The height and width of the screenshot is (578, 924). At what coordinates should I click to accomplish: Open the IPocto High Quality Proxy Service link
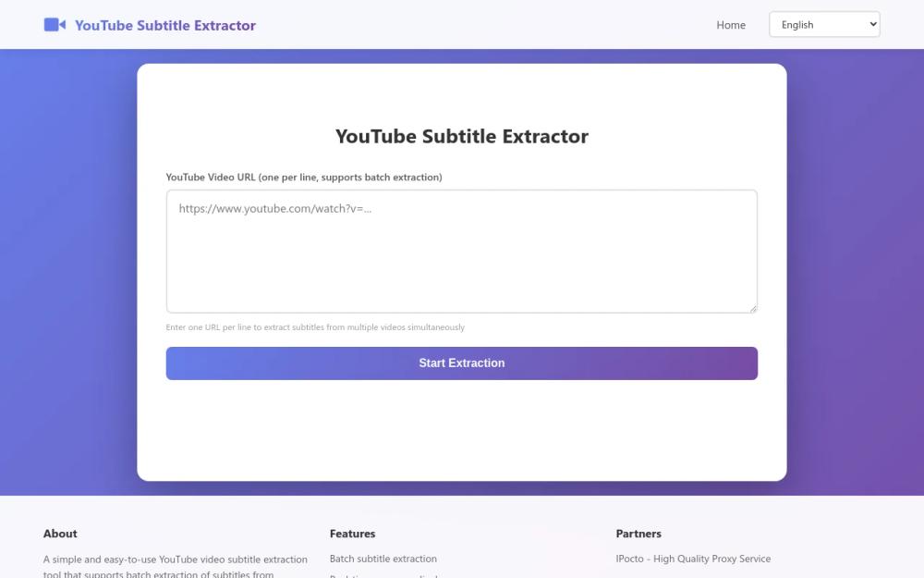pos(693,559)
